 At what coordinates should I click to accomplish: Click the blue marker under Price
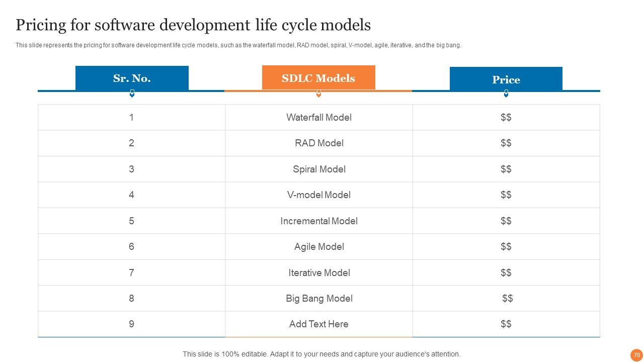pyautogui.click(x=506, y=94)
